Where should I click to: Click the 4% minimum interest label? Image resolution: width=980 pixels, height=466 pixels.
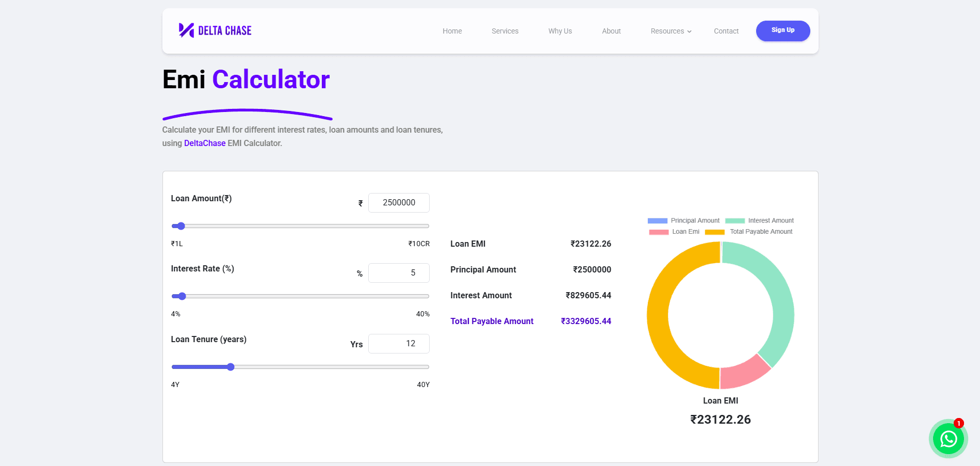(176, 314)
